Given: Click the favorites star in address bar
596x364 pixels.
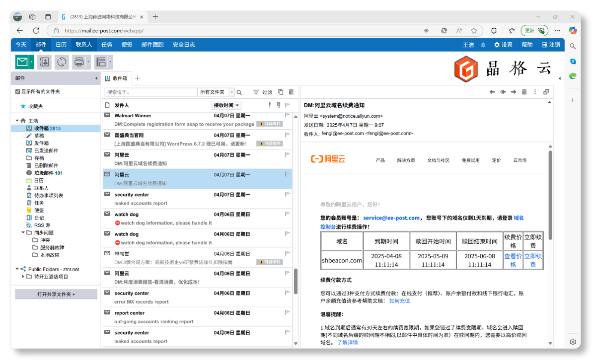Looking at the screenshot, I should [474, 30].
